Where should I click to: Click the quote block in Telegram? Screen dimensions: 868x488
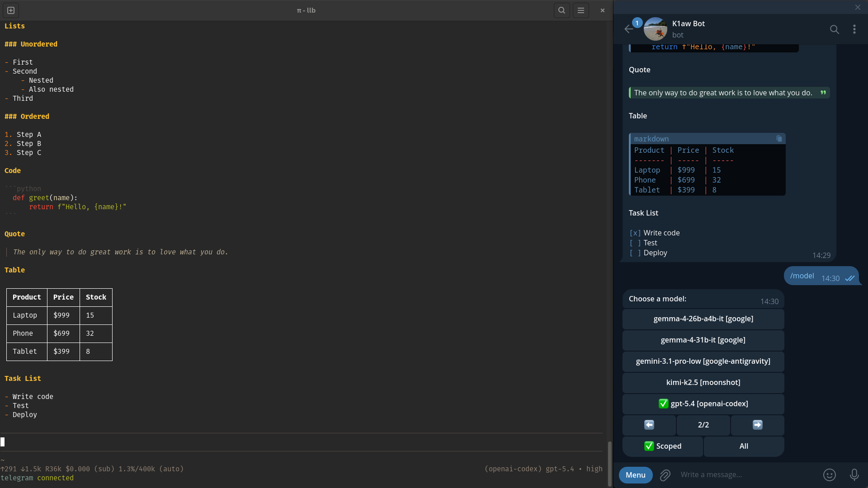[x=729, y=93]
